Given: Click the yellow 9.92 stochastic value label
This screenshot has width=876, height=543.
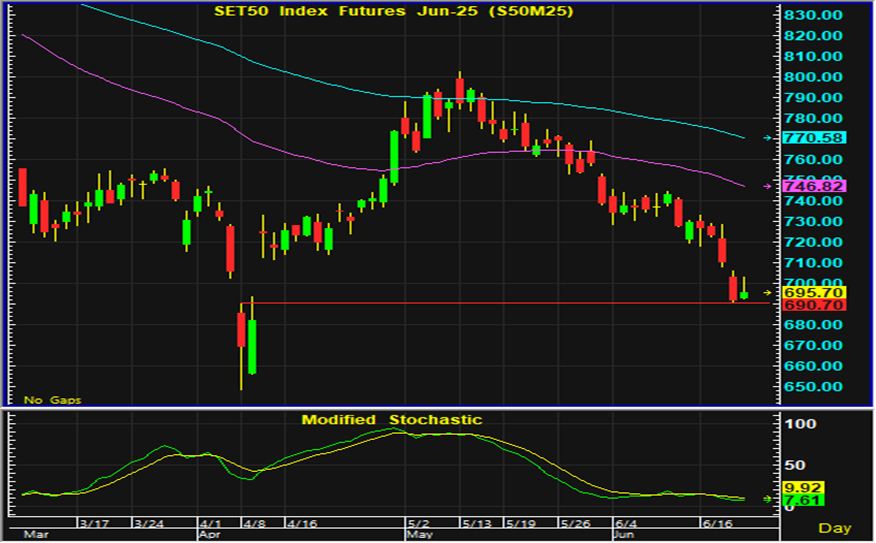Looking at the screenshot, I should pyautogui.click(x=803, y=488).
